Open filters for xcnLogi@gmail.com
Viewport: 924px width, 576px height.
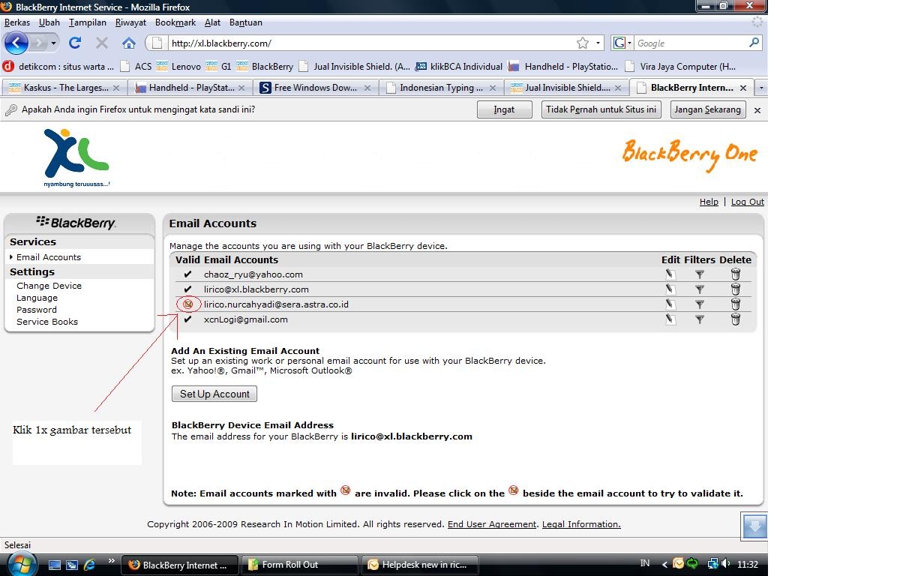click(x=700, y=319)
